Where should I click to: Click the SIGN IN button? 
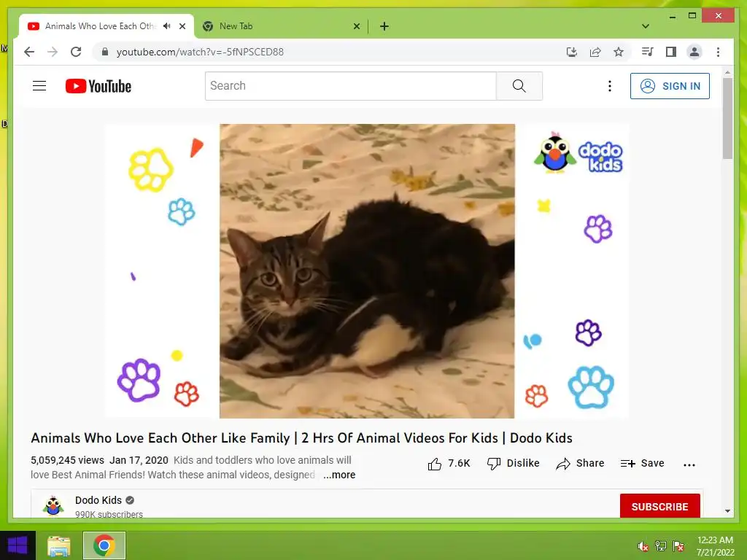(670, 86)
